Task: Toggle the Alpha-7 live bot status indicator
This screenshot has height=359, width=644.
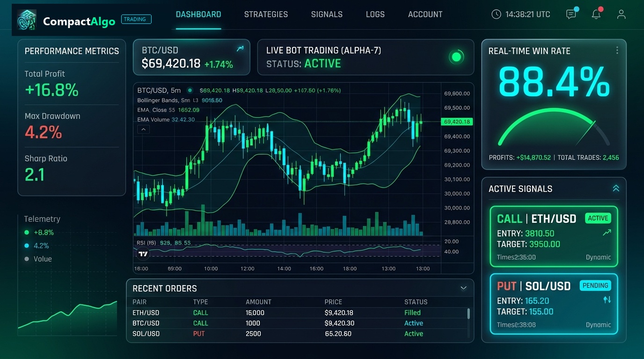Action: click(456, 57)
